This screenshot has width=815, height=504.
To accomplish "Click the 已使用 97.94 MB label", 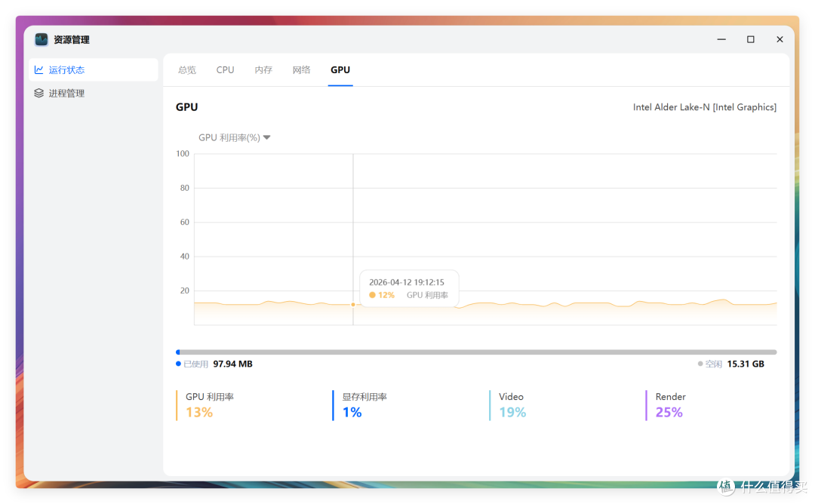I will [214, 364].
